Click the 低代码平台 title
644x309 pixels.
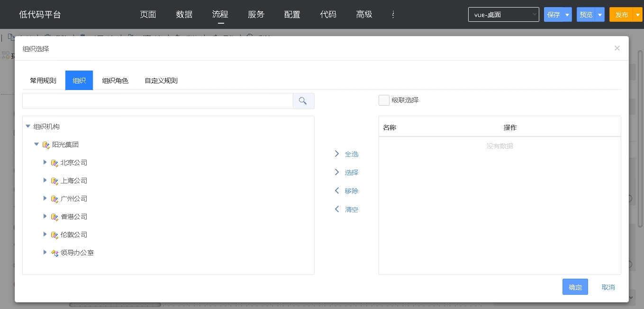tap(40, 15)
